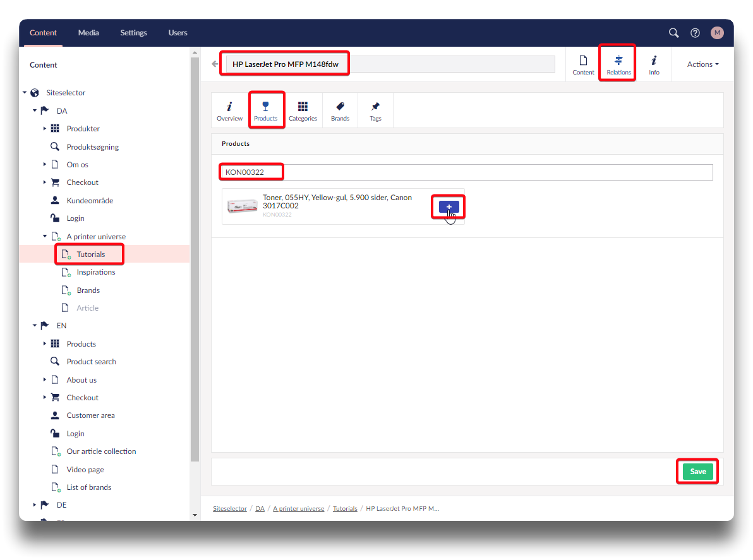Click the product search field KON00322
The width and height of the screenshot is (753, 560).
(467, 172)
